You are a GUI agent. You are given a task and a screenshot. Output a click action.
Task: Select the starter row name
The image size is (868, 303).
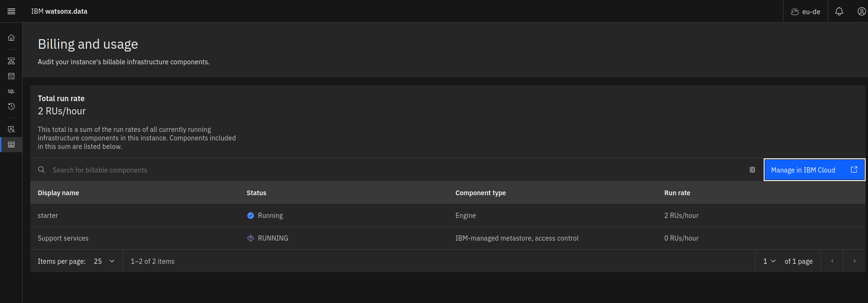48,216
